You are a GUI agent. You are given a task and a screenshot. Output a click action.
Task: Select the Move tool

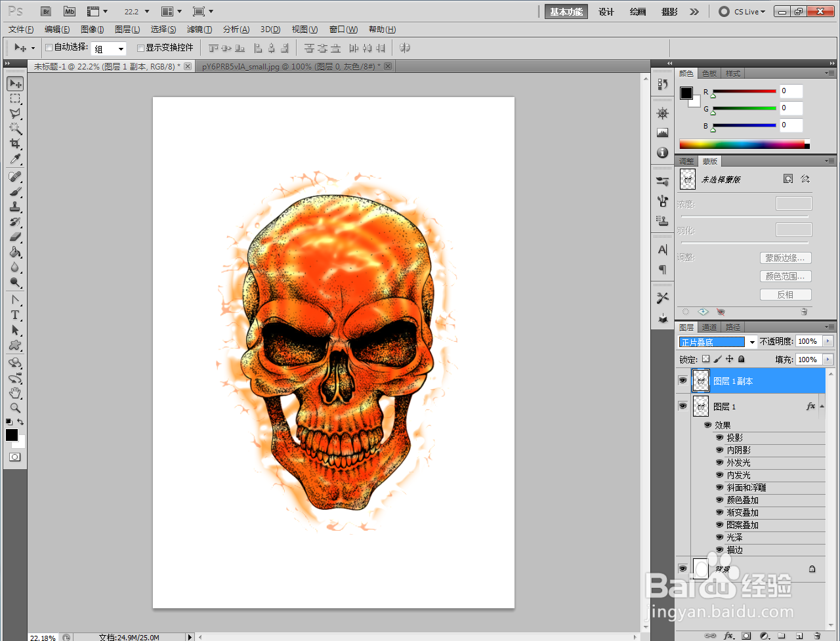[x=15, y=83]
